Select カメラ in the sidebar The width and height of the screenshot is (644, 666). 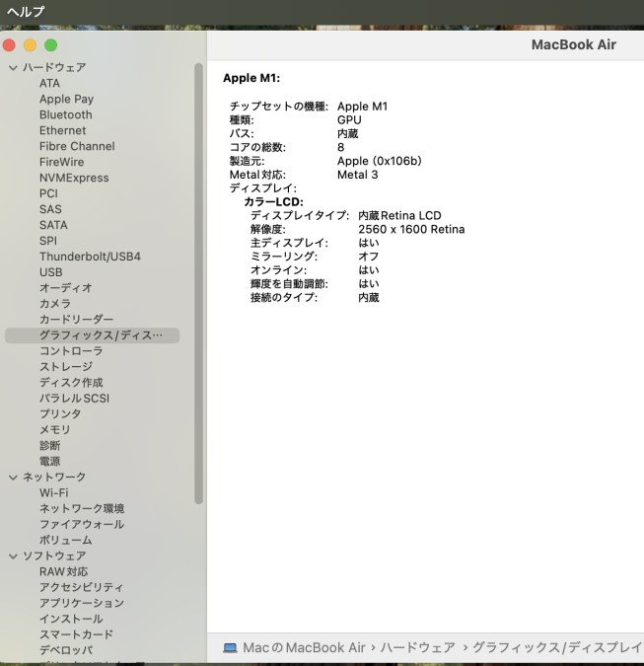[55, 303]
